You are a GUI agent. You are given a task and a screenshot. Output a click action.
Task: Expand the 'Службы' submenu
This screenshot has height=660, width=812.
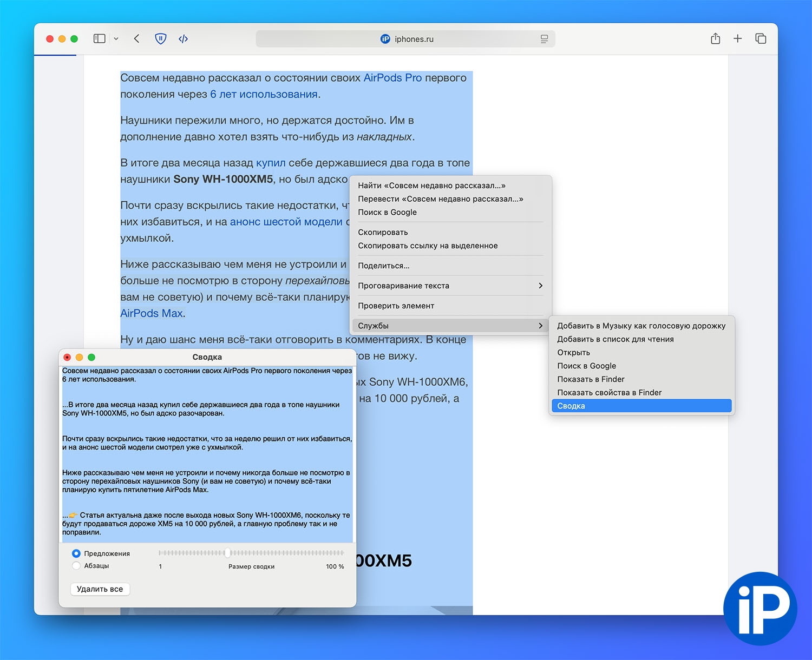point(450,326)
